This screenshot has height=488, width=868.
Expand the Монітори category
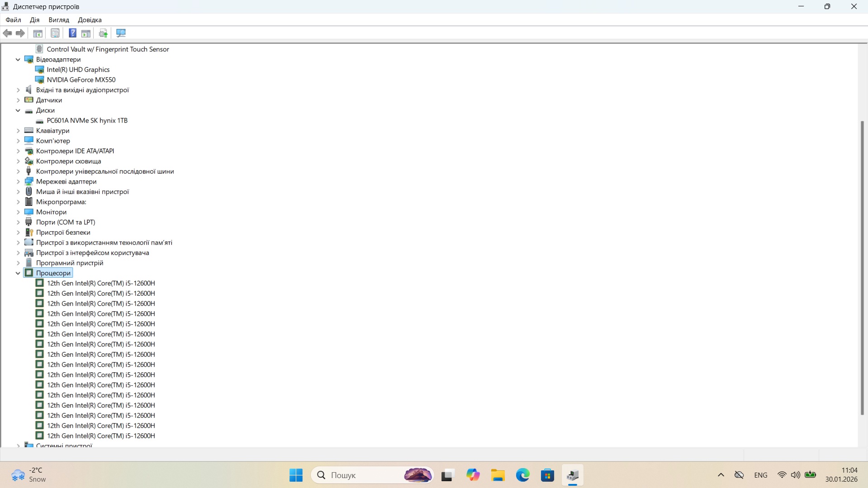click(18, 212)
